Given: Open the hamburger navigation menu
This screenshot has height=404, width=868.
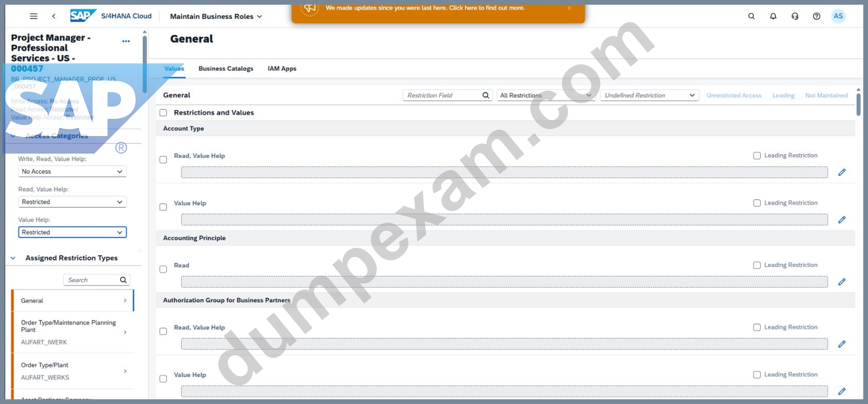Looking at the screenshot, I should click(x=34, y=16).
